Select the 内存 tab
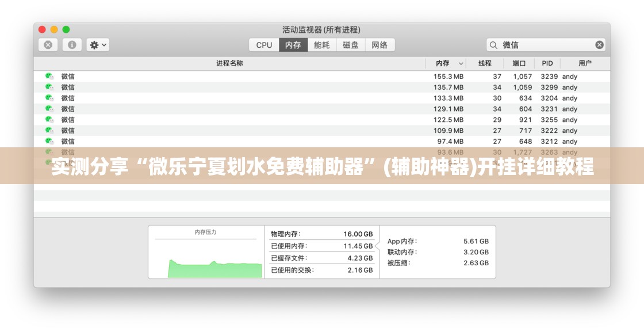Viewport: 644px width, 332px height. [x=293, y=45]
